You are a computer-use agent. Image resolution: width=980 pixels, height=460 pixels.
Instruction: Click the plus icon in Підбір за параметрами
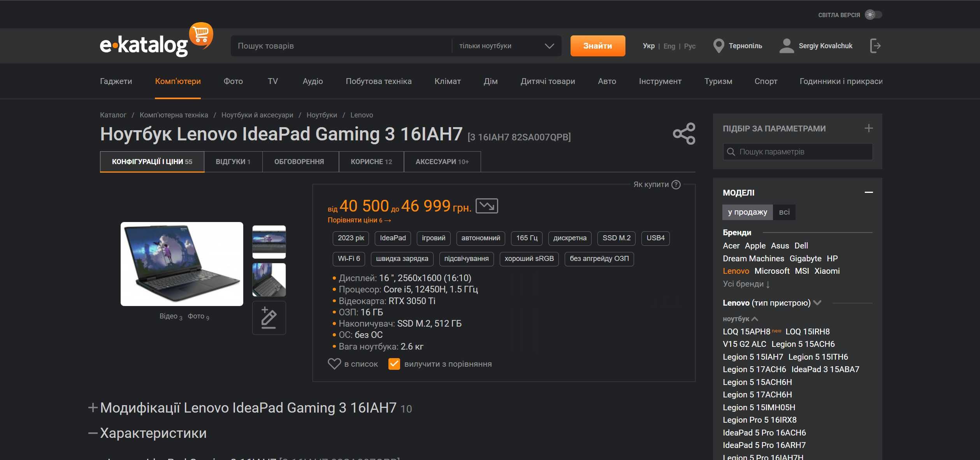click(869, 128)
